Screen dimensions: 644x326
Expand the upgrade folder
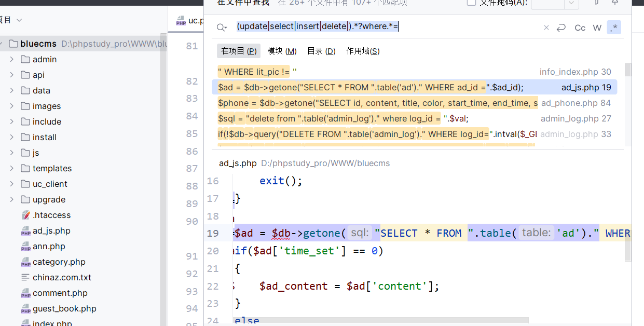pyautogui.click(x=11, y=199)
